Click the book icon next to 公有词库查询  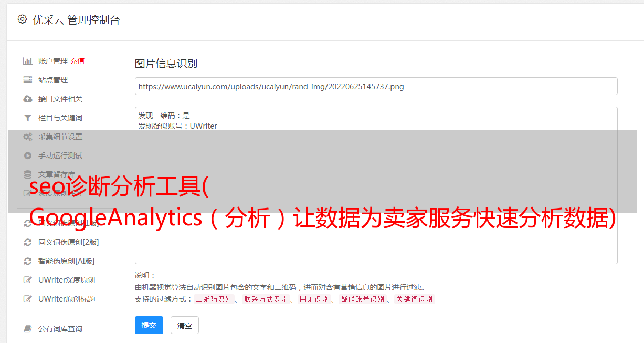(28, 329)
